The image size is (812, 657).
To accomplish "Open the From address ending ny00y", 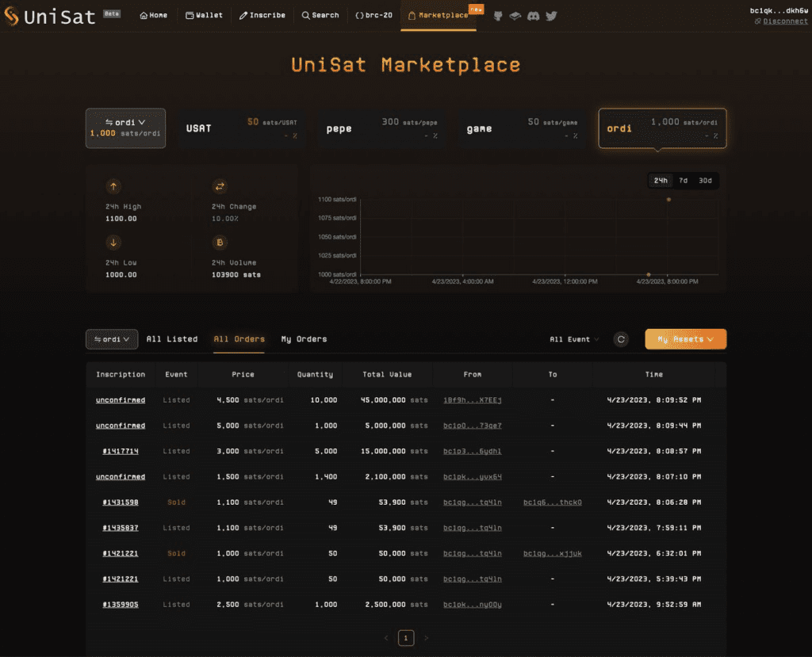I will coord(473,605).
